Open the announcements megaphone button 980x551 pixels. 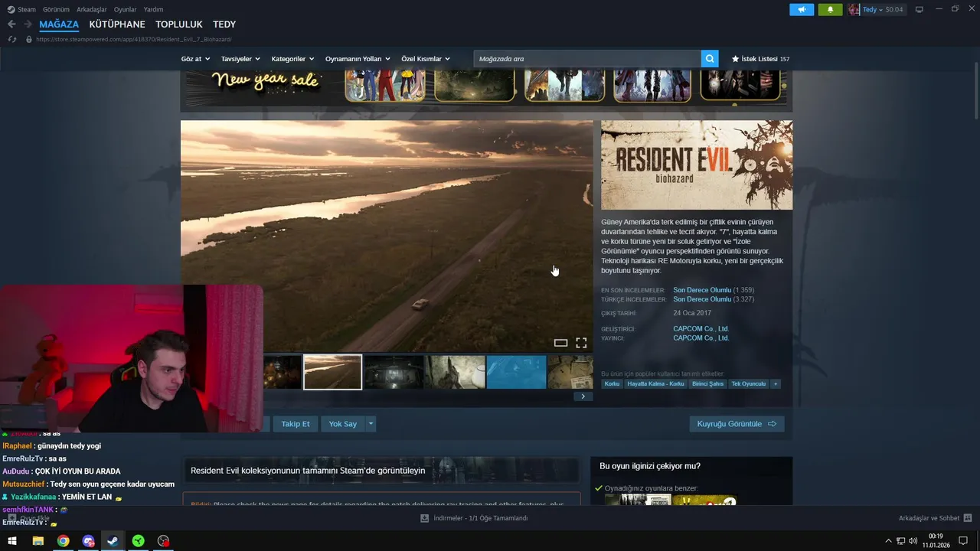(x=802, y=10)
